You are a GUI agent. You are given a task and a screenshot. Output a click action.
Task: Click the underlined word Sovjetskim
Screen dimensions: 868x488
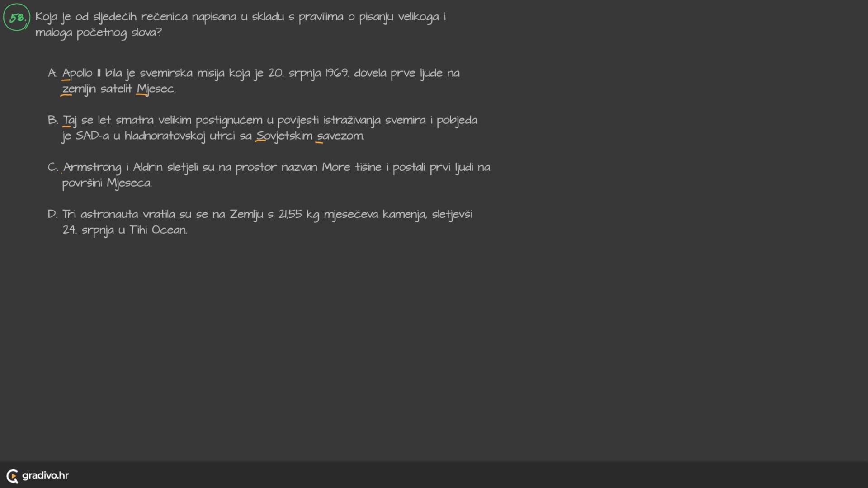pos(284,136)
